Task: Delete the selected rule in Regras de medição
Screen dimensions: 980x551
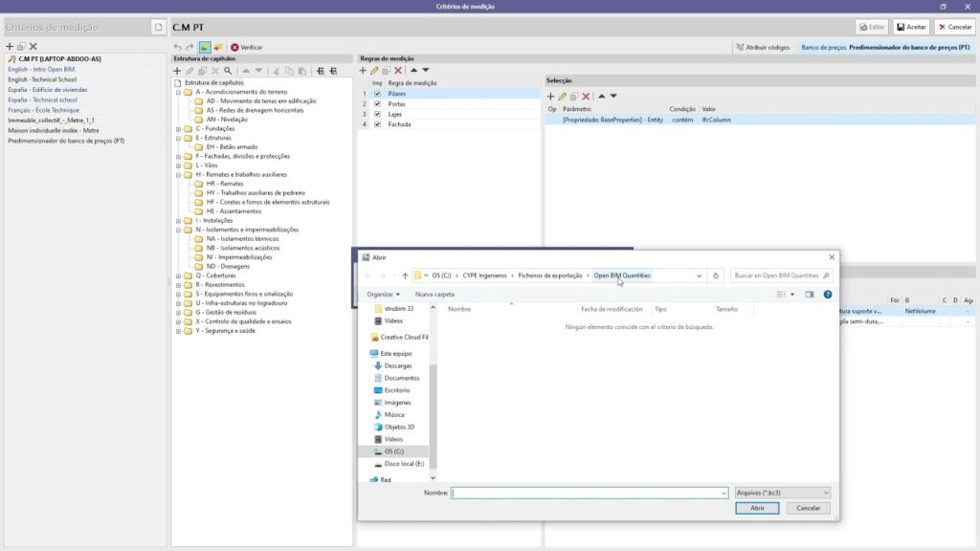Action: 398,71
